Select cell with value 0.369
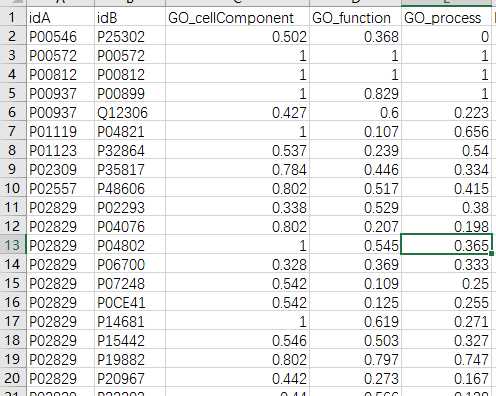The width and height of the screenshot is (496, 396). pyautogui.click(x=355, y=264)
